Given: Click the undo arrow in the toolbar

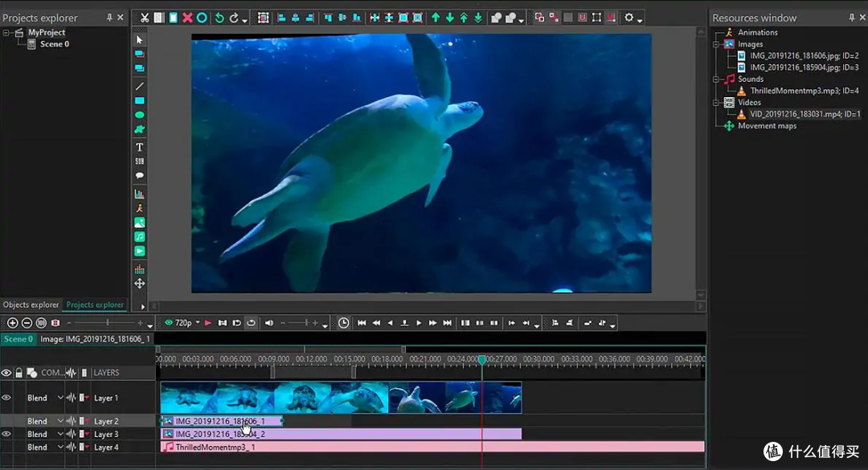Looking at the screenshot, I should point(219,18).
